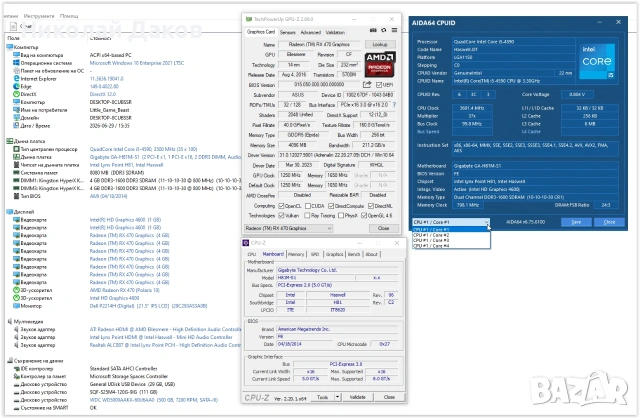The height and width of the screenshot is (418, 640).
Task: Toggle the PhysX checkbox
Action: click(341, 216)
